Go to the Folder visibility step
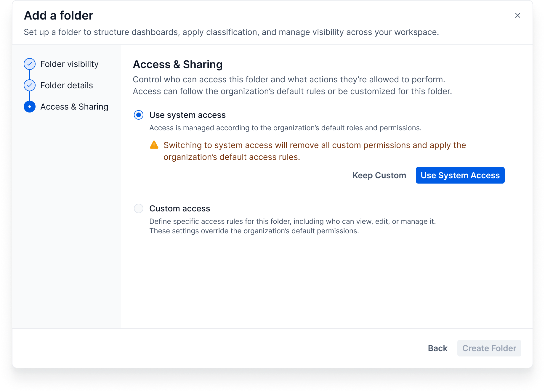 point(69,64)
